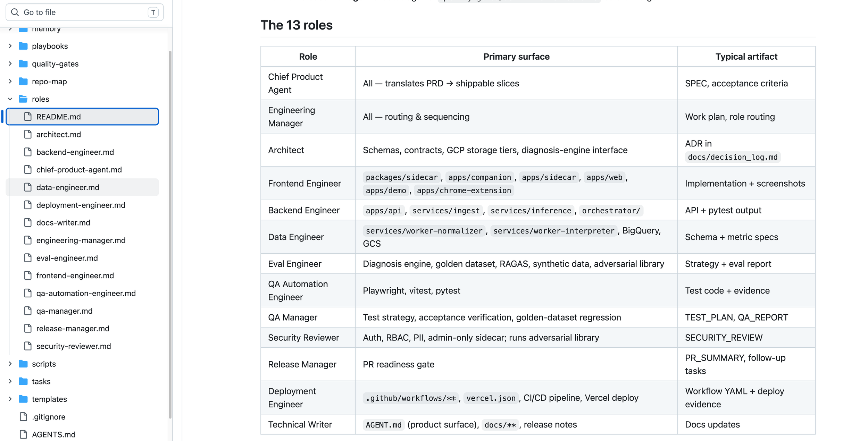This screenshot has height=441, width=868.
Task: Click the search magnifier icon in Go to file
Action: [x=15, y=12]
